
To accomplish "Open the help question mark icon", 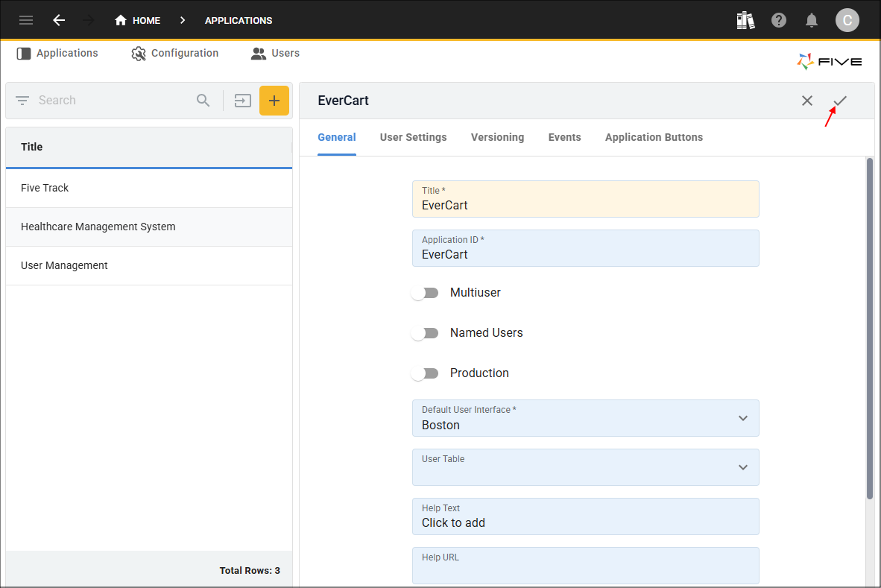I will click(x=779, y=20).
